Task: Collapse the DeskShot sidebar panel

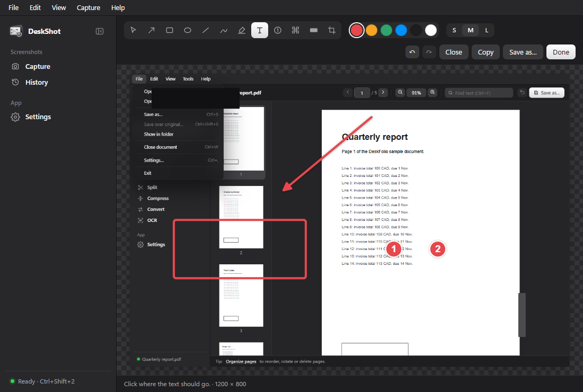Action: click(x=100, y=31)
